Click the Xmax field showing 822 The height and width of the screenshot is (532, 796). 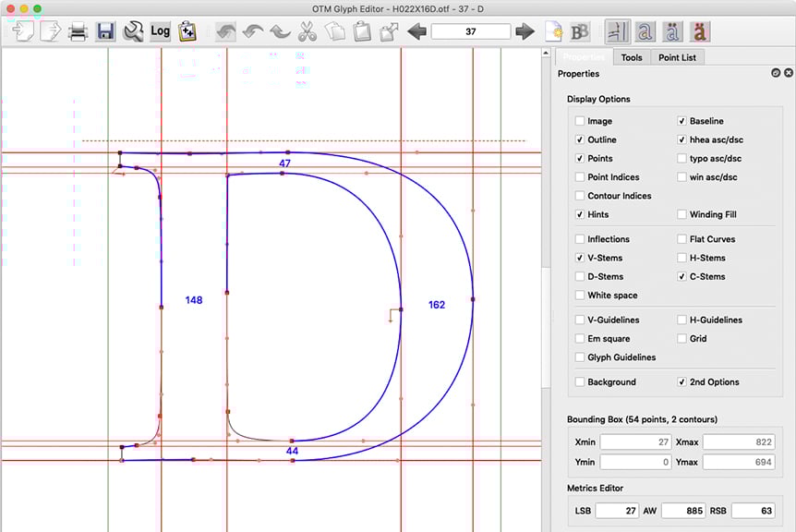click(x=739, y=442)
